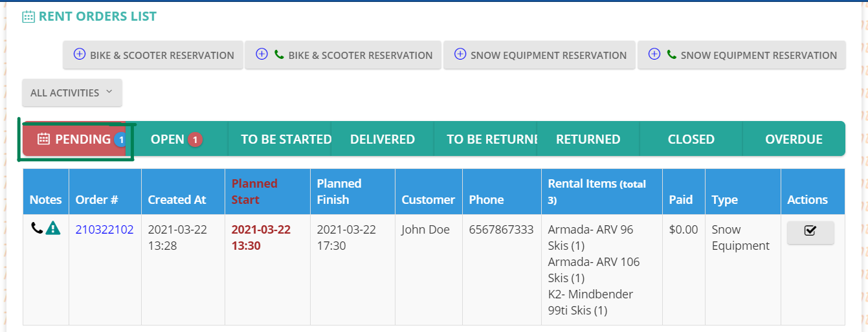Open the Delivered tab
868x332 pixels.
pos(383,139)
